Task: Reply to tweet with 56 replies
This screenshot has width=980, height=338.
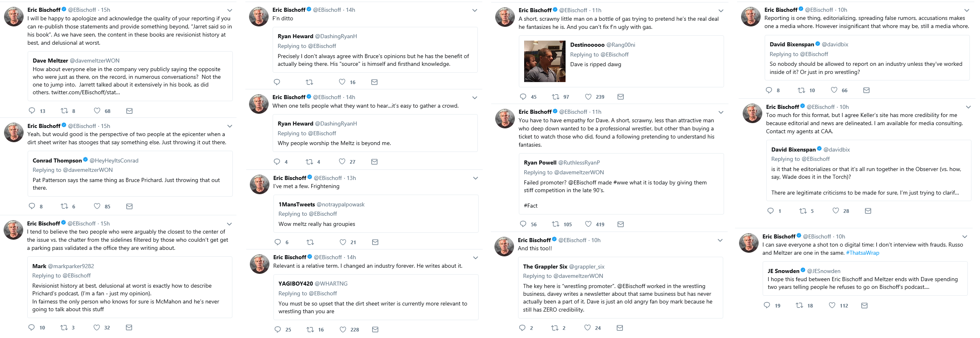Action: (x=523, y=224)
